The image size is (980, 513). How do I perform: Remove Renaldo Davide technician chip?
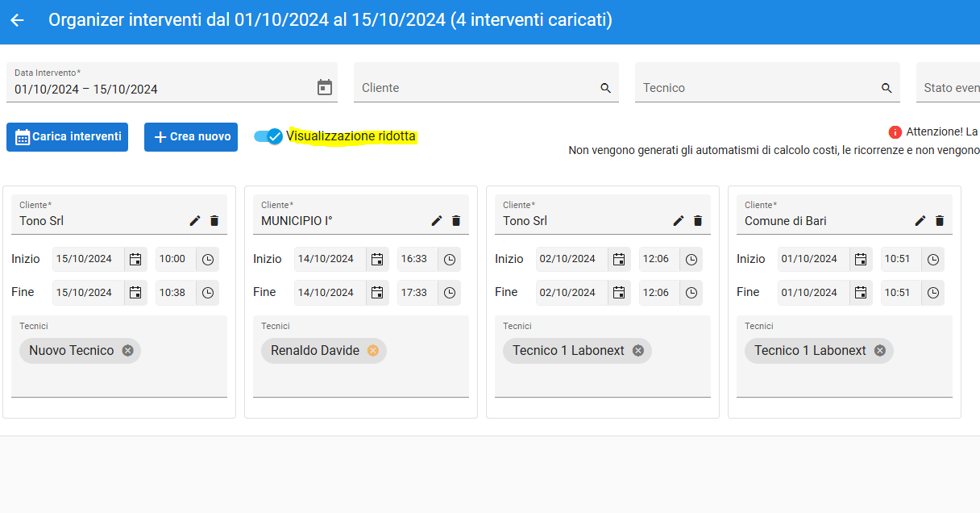click(x=372, y=350)
